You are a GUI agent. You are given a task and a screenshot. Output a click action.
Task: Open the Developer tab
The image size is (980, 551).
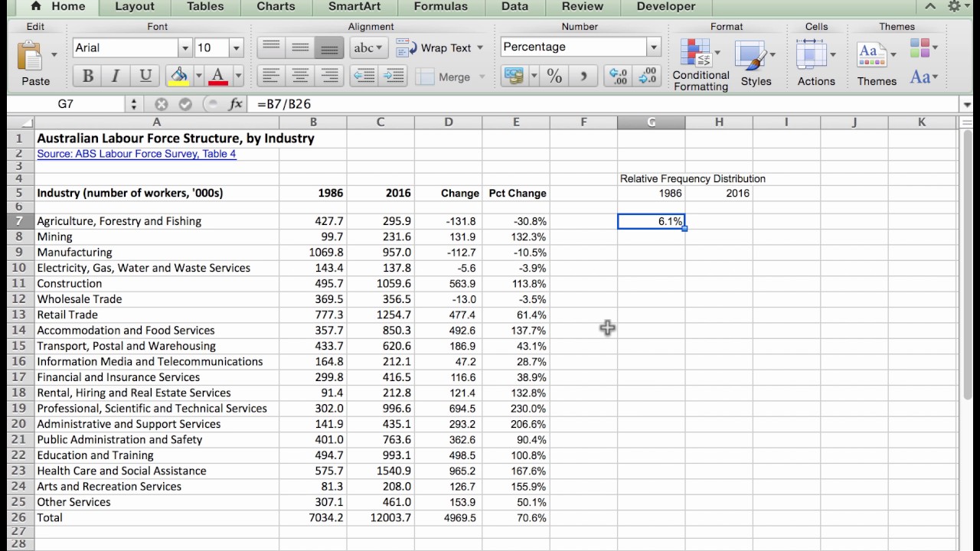[x=666, y=7]
